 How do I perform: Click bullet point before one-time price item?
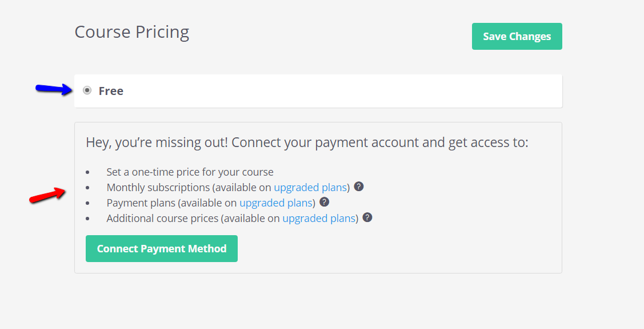[87, 172]
